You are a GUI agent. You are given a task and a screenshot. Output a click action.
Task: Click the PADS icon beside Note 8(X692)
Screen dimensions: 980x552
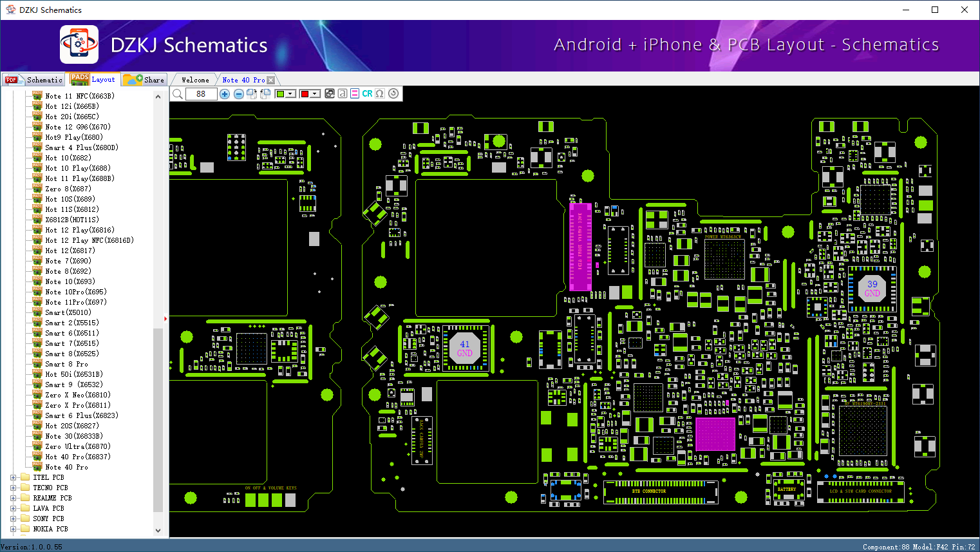pyautogui.click(x=37, y=271)
